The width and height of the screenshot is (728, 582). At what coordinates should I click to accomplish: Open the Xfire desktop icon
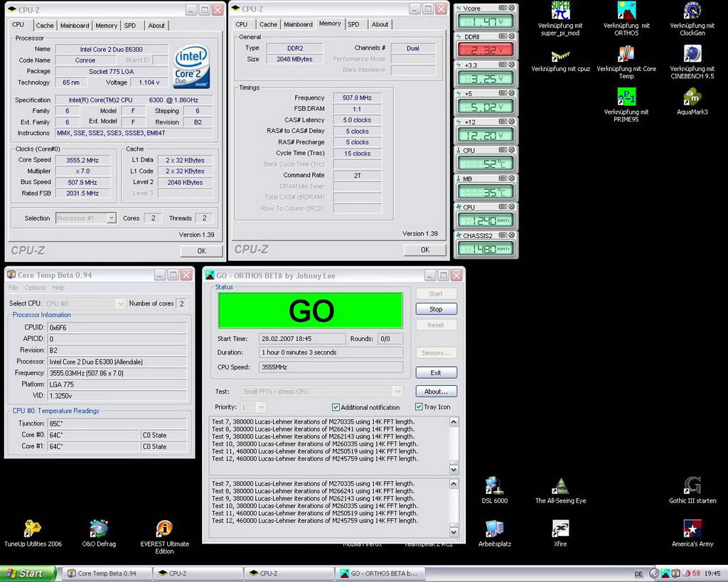(x=560, y=533)
